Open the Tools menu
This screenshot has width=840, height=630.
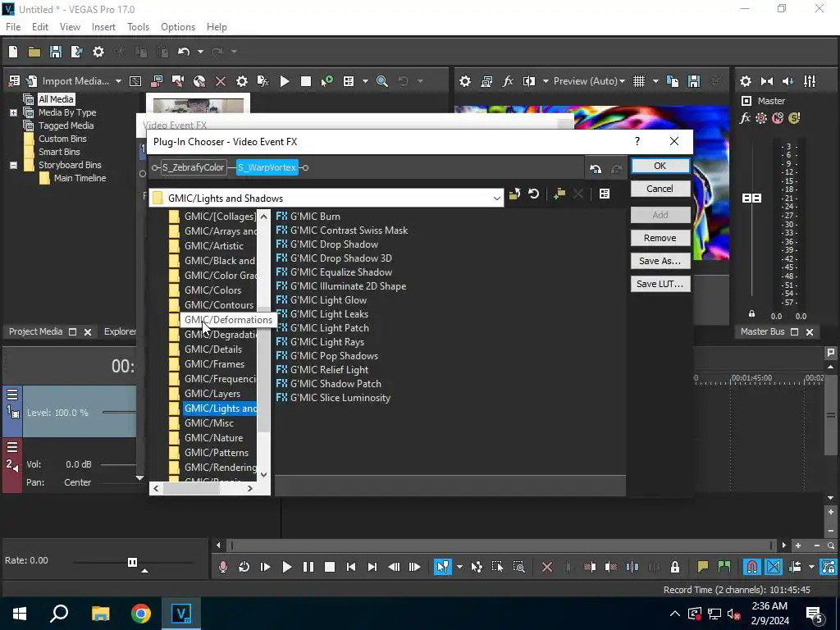138,27
